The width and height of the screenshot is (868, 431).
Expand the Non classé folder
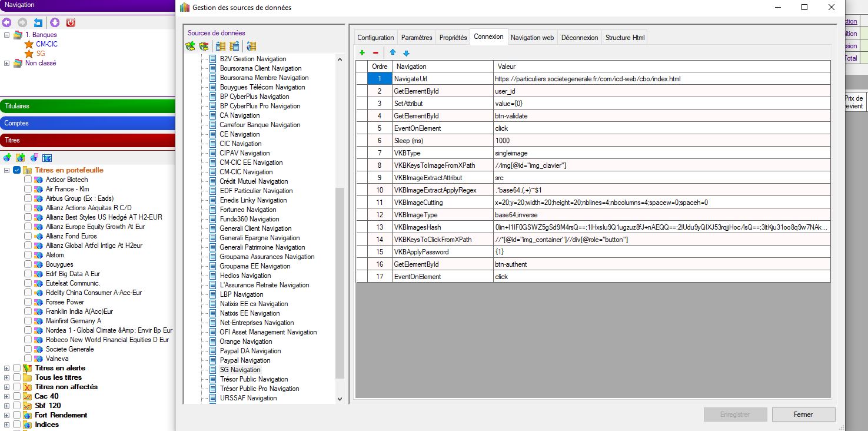(7, 63)
